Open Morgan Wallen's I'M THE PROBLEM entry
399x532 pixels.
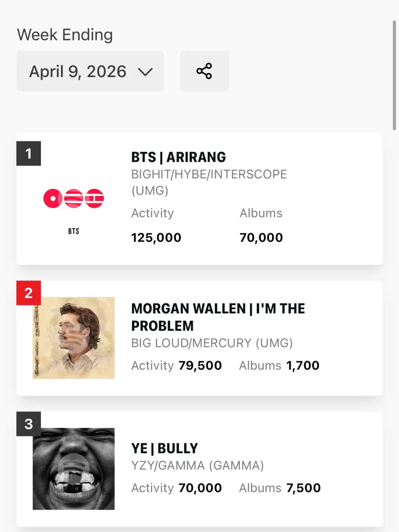(x=218, y=317)
